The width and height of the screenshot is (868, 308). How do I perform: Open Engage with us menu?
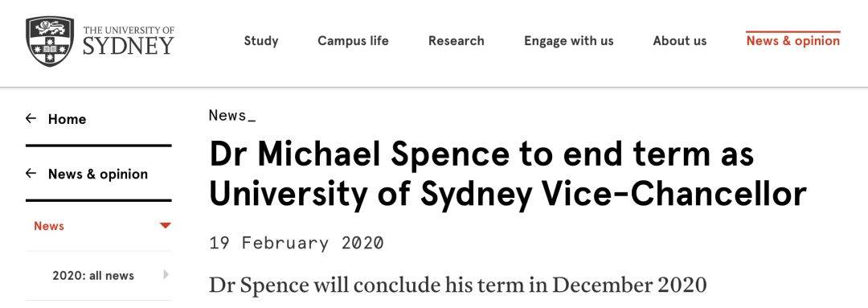pyautogui.click(x=568, y=41)
